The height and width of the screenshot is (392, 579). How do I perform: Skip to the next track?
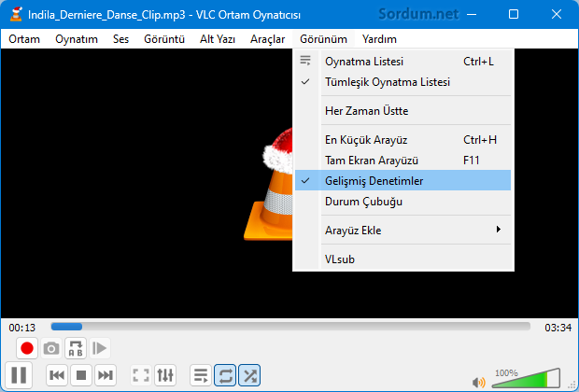coord(106,375)
